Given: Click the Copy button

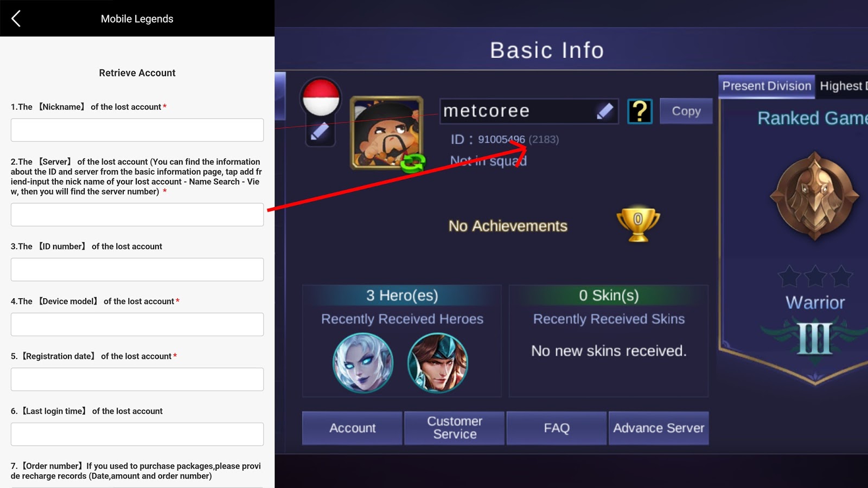Looking at the screenshot, I should point(686,111).
